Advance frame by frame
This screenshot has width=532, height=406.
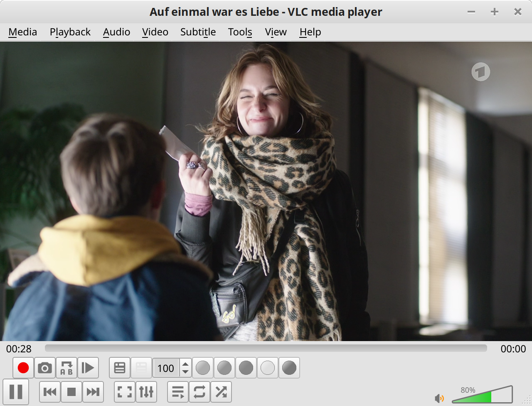tap(88, 368)
